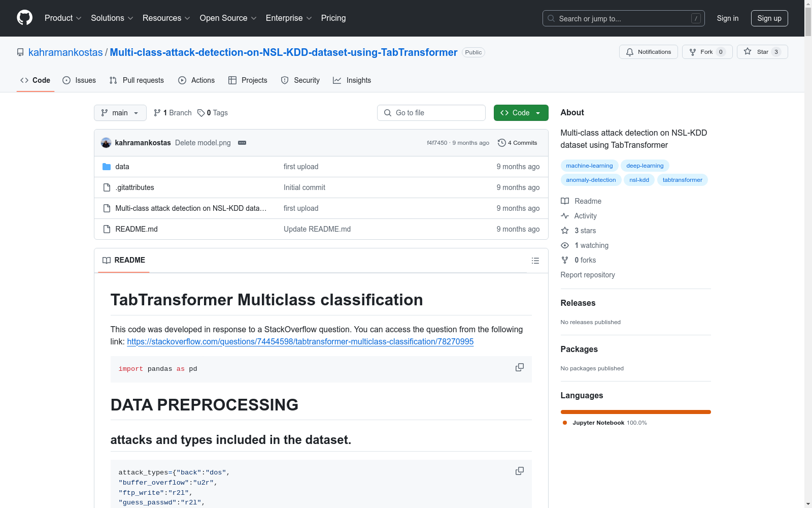Open the 1 Branch link
Screen dimensions: 812x508
173,113
